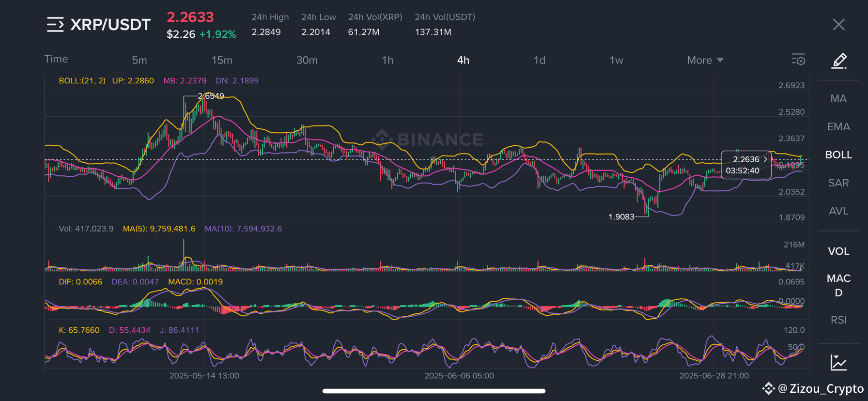The height and width of the screenshot is (401, 868).
Task: Enable the RSI sub-indicator
Action: (x=838, y=320)
